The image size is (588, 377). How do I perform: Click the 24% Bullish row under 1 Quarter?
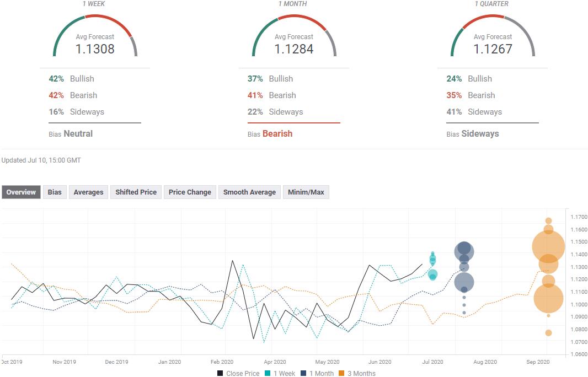click(469, 79)
